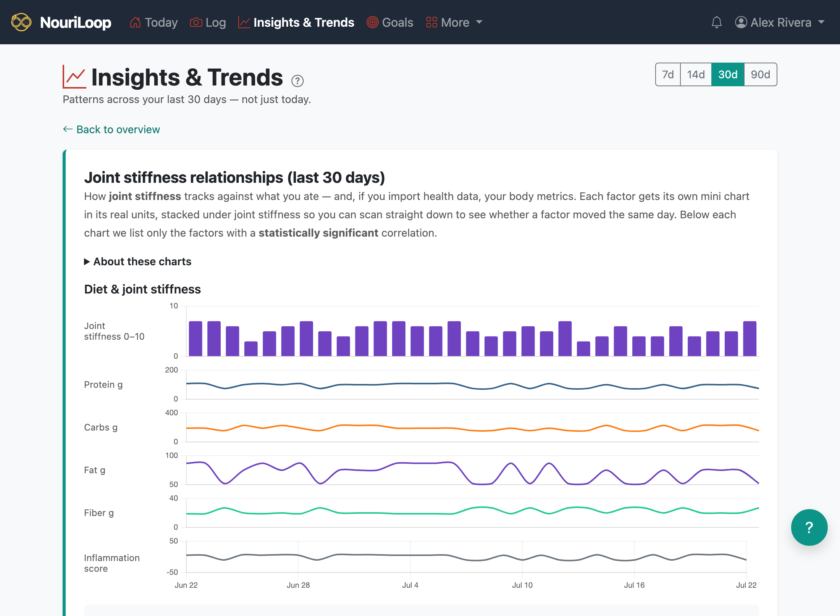This screenshot has height=616, width=840.
Task: Click the Log camera icon
Action: click(196, 22)
